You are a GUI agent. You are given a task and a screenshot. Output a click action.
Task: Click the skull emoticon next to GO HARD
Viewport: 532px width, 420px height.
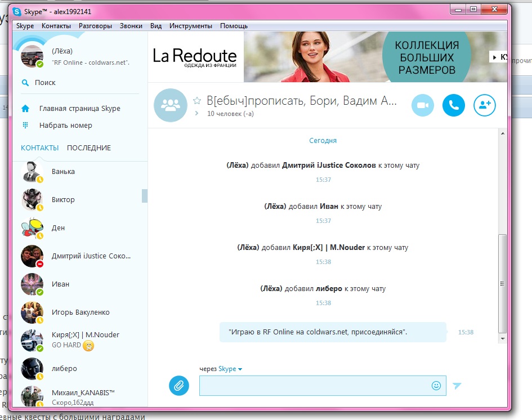click(88, 345)
